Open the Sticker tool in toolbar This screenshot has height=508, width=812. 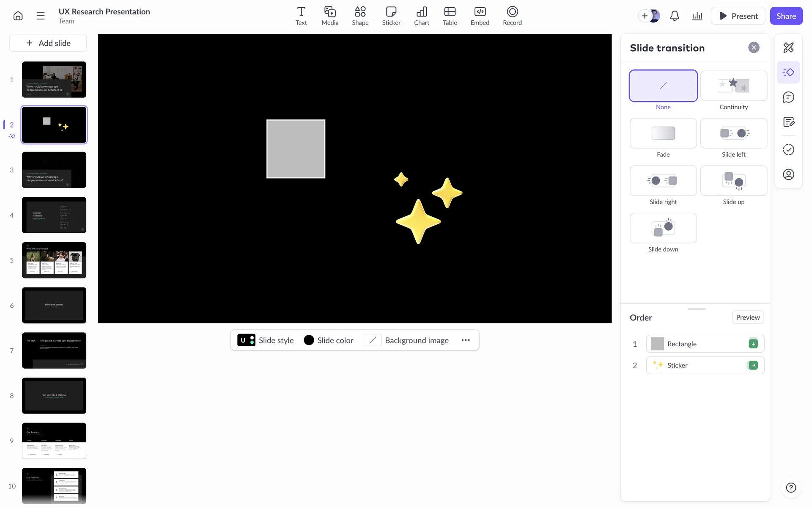pyautogui.click(x=391, y=16)
